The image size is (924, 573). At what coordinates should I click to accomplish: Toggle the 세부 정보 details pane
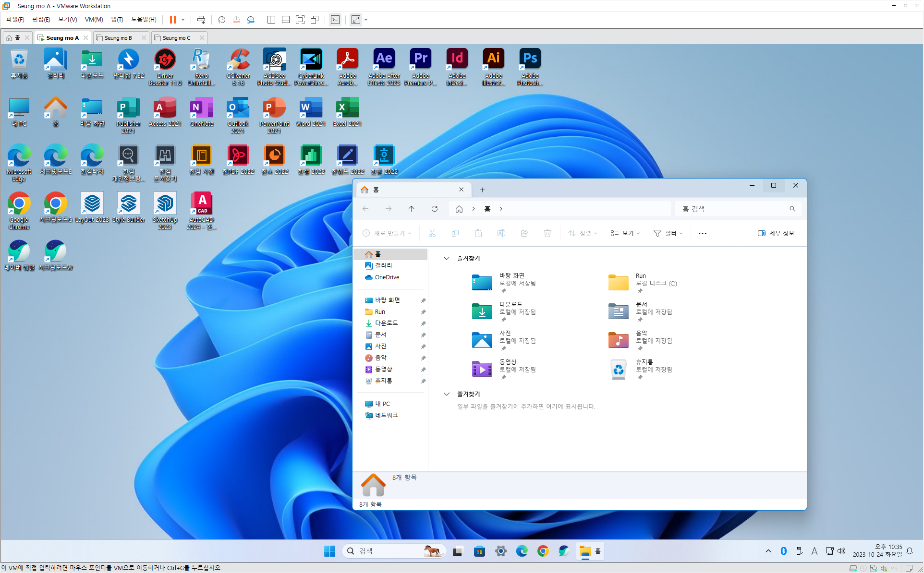pyautogui.click(x=776, y=233)
